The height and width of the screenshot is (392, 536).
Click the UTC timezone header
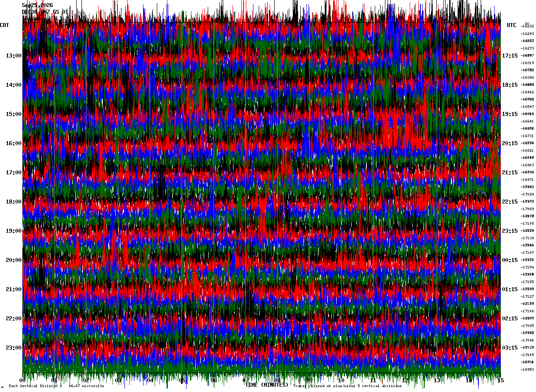coord(512,25)
